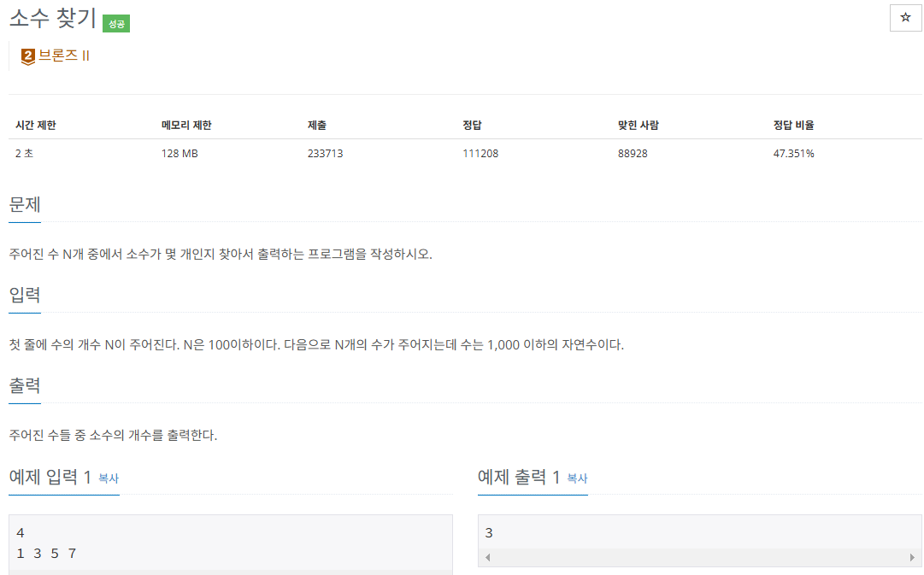Click the 소수 찾기 problem title
This screenshot has width=924, height=575.
pyautogui.click(x=53, y=18)
